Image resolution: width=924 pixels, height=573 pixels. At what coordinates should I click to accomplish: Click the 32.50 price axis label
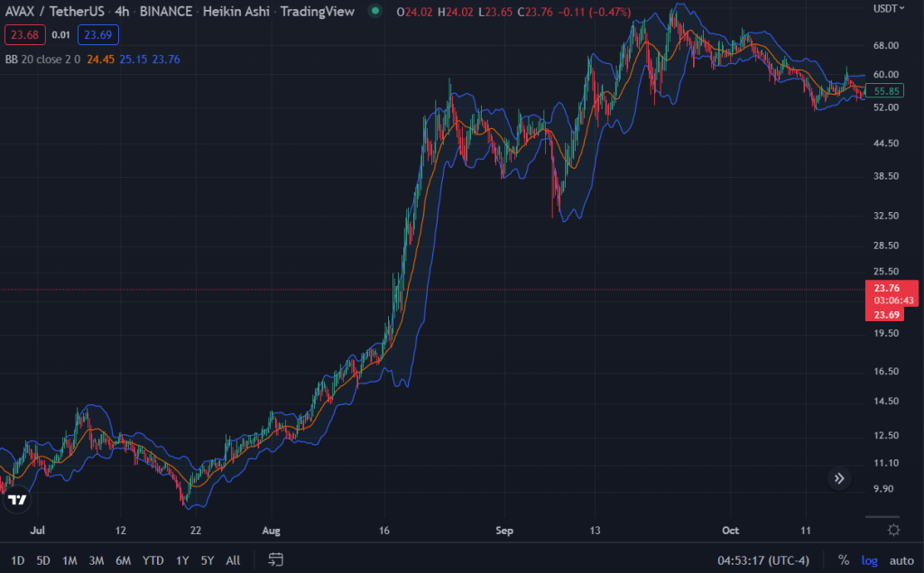(x=886, y=216)
